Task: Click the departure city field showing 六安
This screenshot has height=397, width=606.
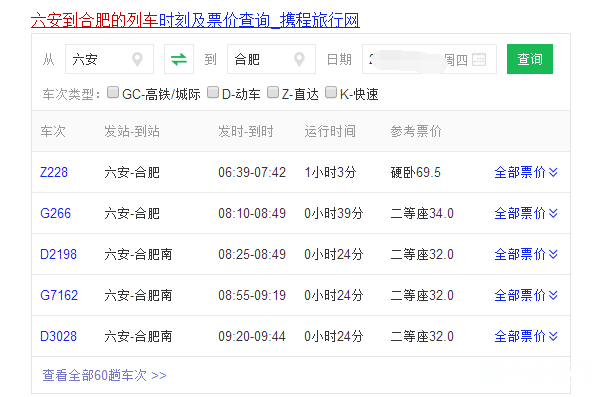Action: coord(109,59)
